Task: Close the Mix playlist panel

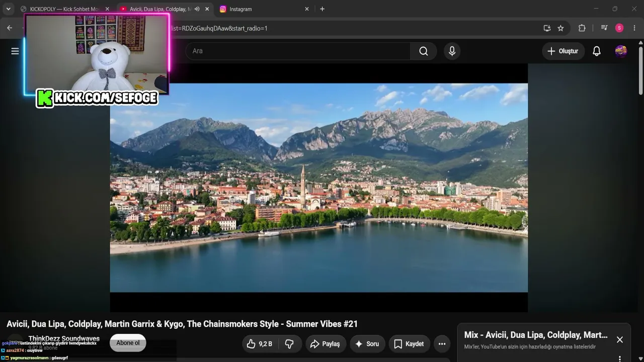Action: pyautogui.click(x=620, y=339)
